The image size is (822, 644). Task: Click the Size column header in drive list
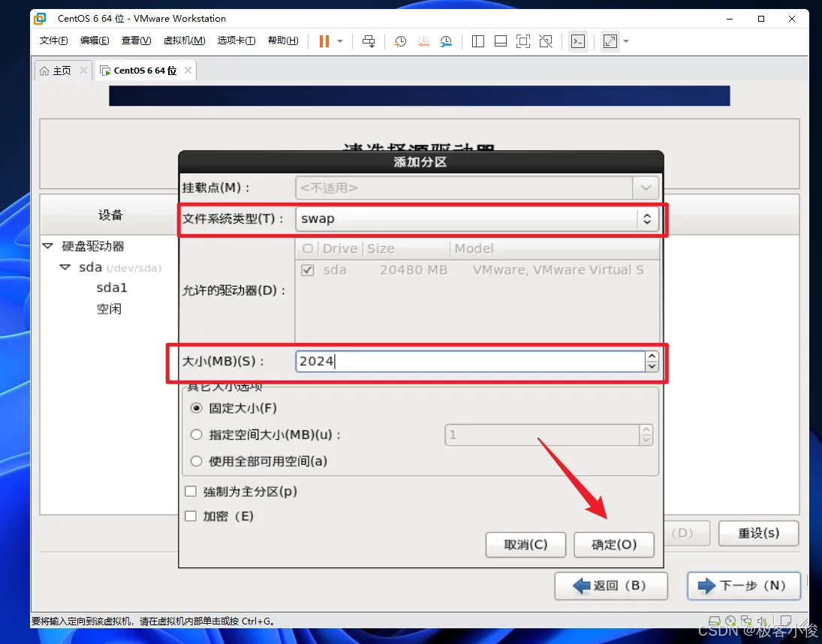coord(381,248)
